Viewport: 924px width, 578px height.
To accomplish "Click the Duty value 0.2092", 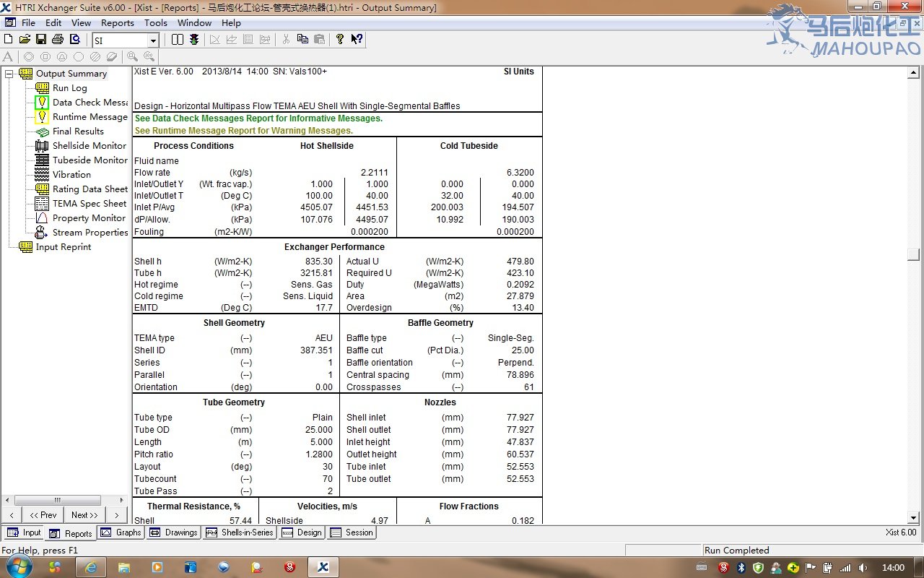I will tap(520, 285).
